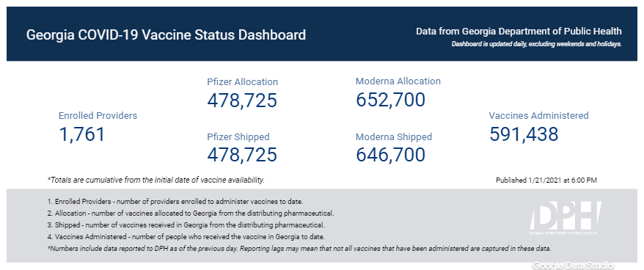644x270 pixels.
Task: Click the Pfizer Allocation label
Action: tap(242, 81)
